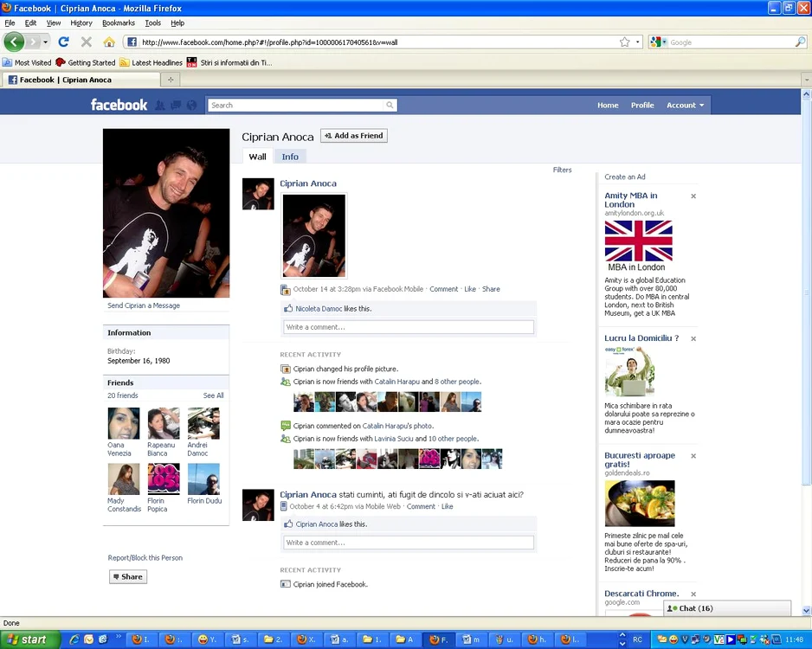Viewport: 812px width, 649px height.
Task: Reload the page with the refresh icon
Action: 64,42
